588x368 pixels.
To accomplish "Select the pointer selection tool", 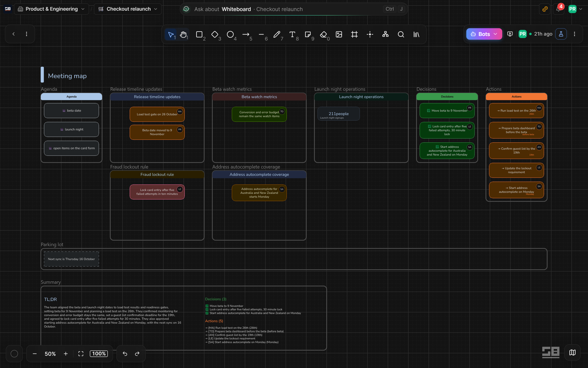I will coord(171,34).
